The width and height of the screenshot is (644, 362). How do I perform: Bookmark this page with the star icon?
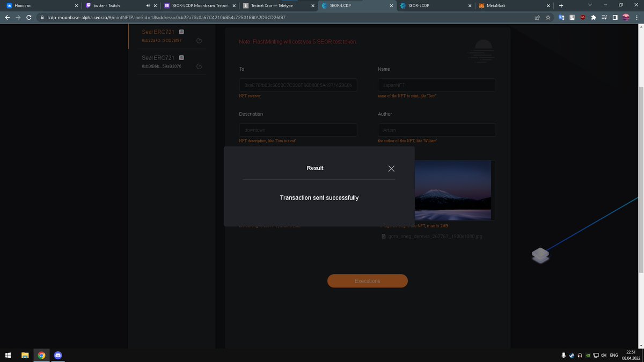click(548, 17)
